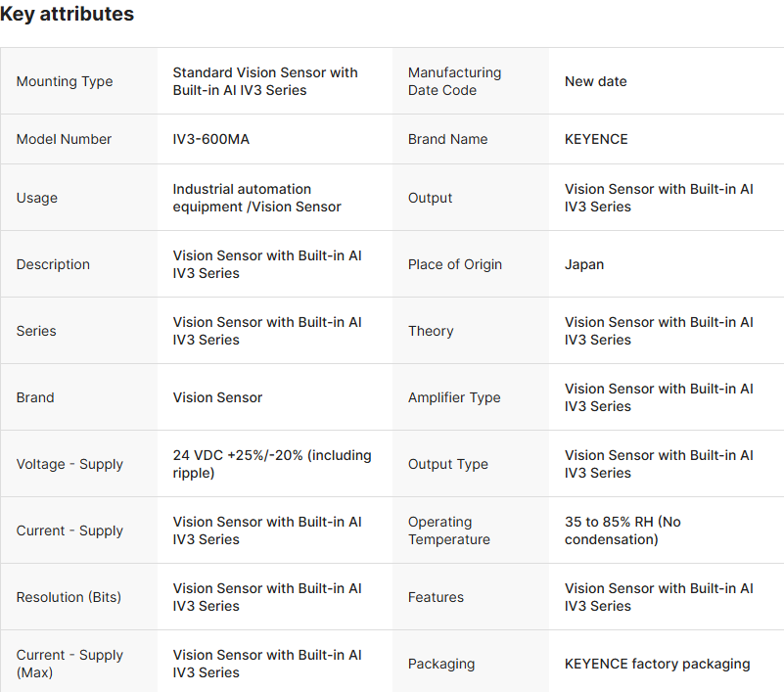Select the Amplifier Type label cell
The width and height of the screenshot is (784, 692).
(454, 397)
